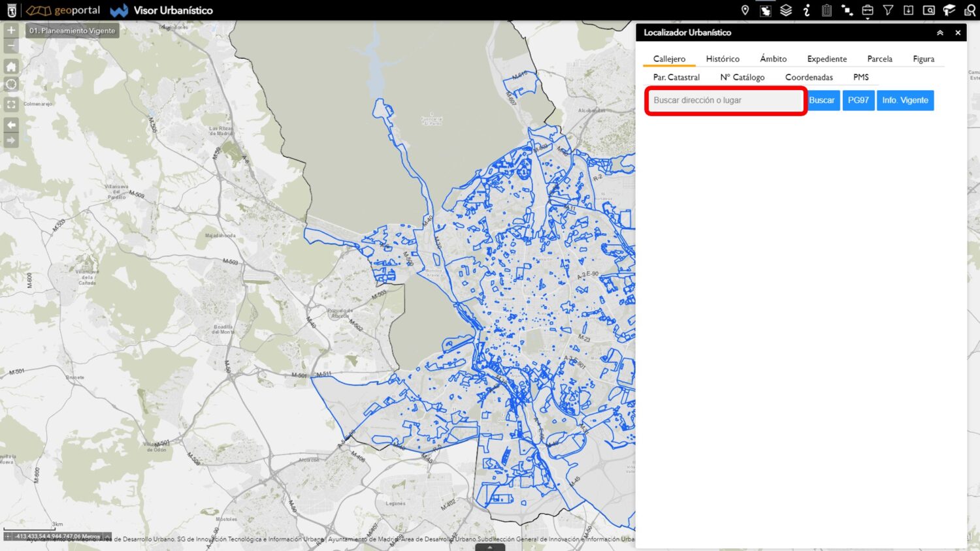980x551 pixels.
Task: Expand the briefcase tools dropdown
Action: pos(868,10)
